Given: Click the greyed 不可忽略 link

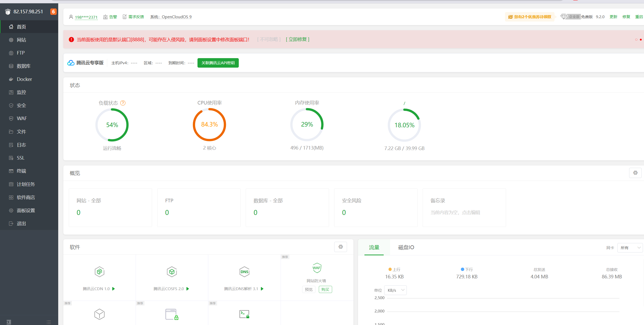Looking at the screenshot, I should click(269, 39).
